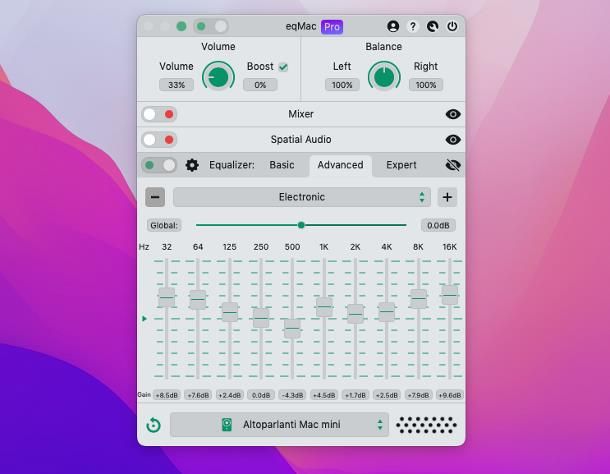Click the 16K band slider handle
The height and width of the screenshot is (474, 610).
450,295
